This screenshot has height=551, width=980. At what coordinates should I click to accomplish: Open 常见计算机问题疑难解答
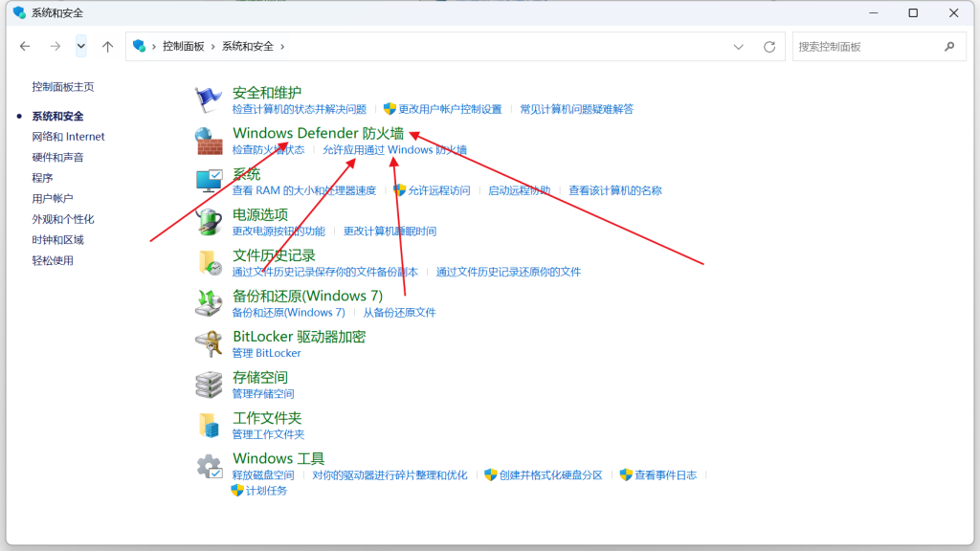tap(576, 109)
